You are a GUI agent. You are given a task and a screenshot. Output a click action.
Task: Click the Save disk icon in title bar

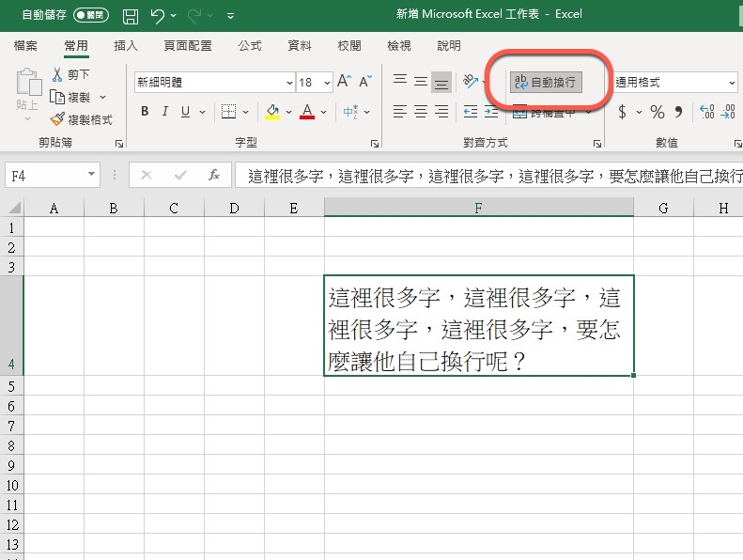(131, 15)
